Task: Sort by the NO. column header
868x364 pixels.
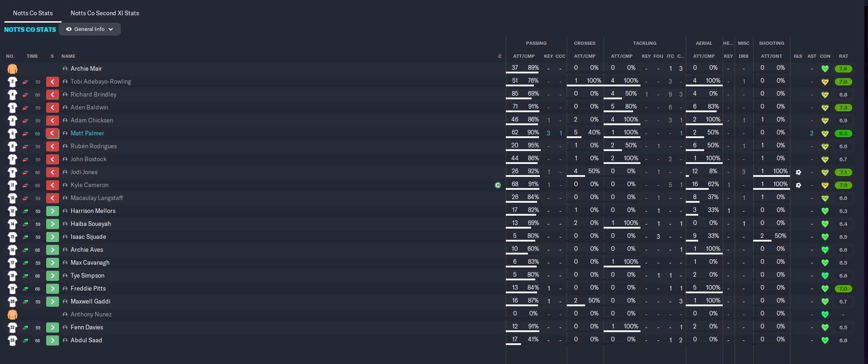Action: click(10, 56)
